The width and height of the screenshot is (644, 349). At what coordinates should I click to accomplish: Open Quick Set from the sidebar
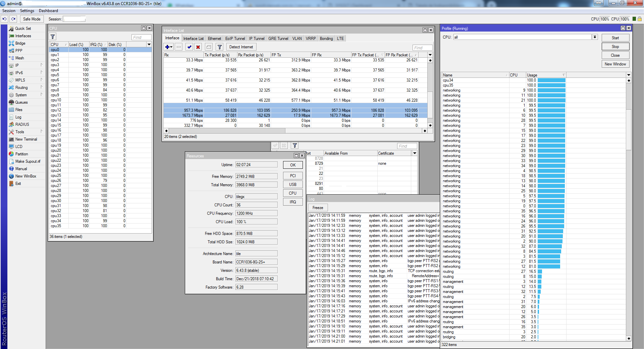tap(23, 29)
